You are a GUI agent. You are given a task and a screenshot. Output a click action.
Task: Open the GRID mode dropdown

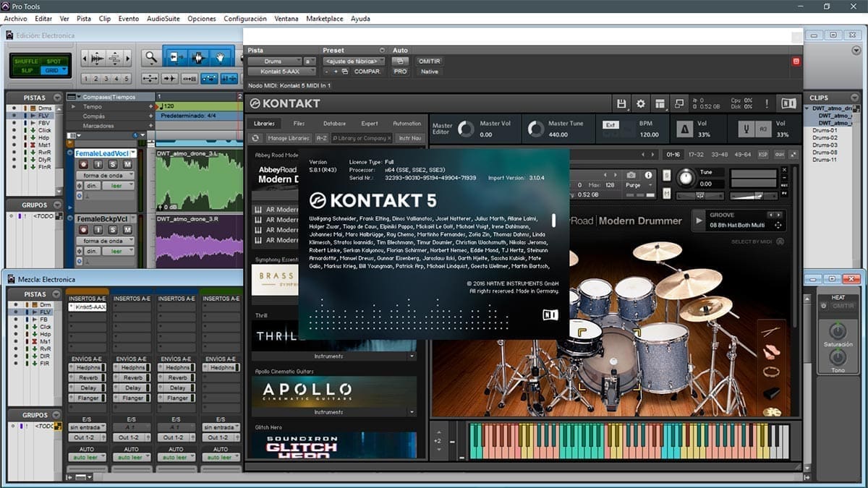[x=55, y=70]
